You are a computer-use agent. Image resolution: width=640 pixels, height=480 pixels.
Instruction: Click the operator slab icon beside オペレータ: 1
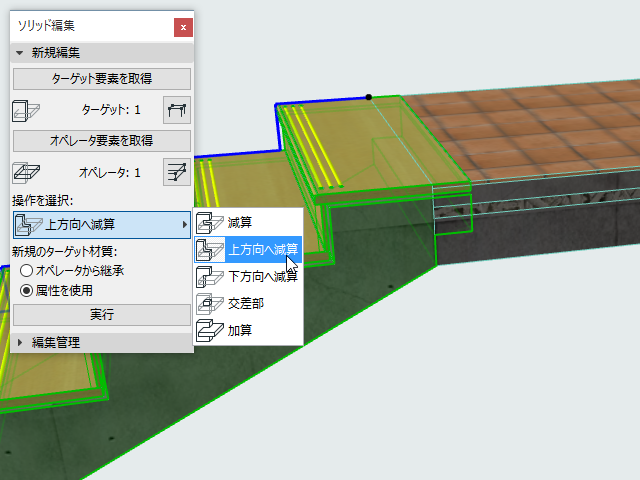point(26,172)
